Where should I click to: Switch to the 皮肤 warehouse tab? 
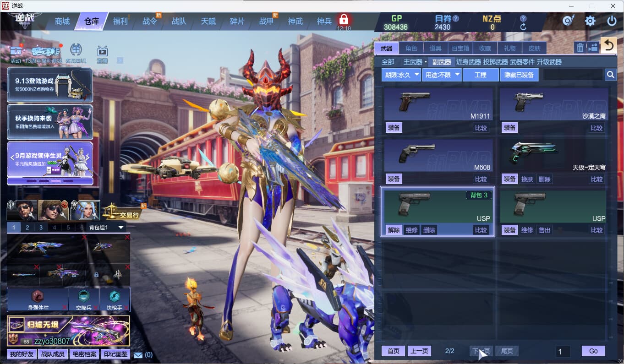534,48
